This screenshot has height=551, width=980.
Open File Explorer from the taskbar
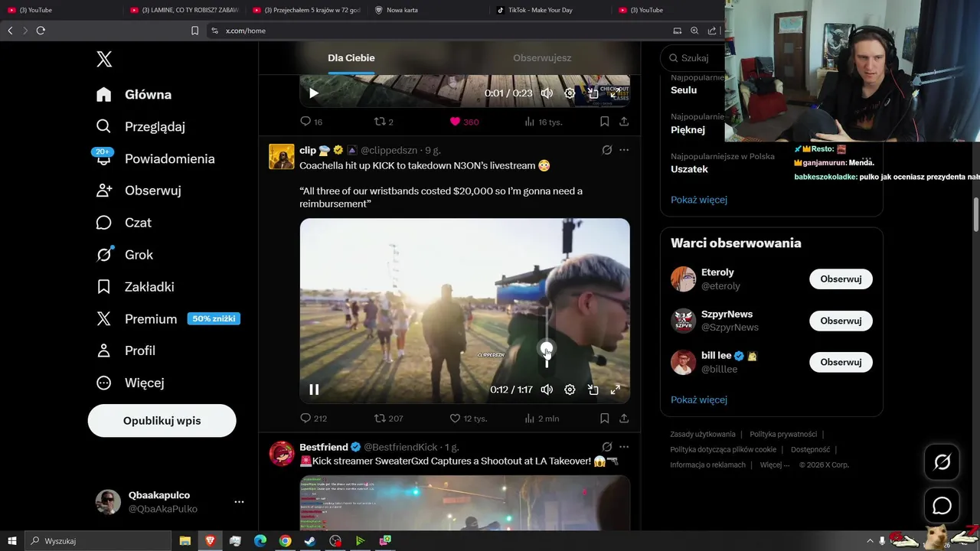(x=185, y=541)
